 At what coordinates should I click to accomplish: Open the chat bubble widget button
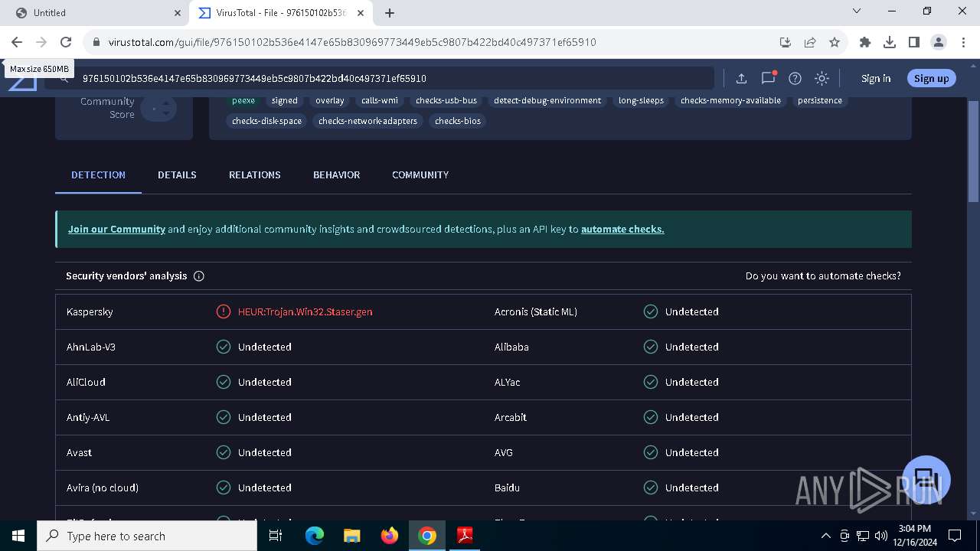coord(926,480)
